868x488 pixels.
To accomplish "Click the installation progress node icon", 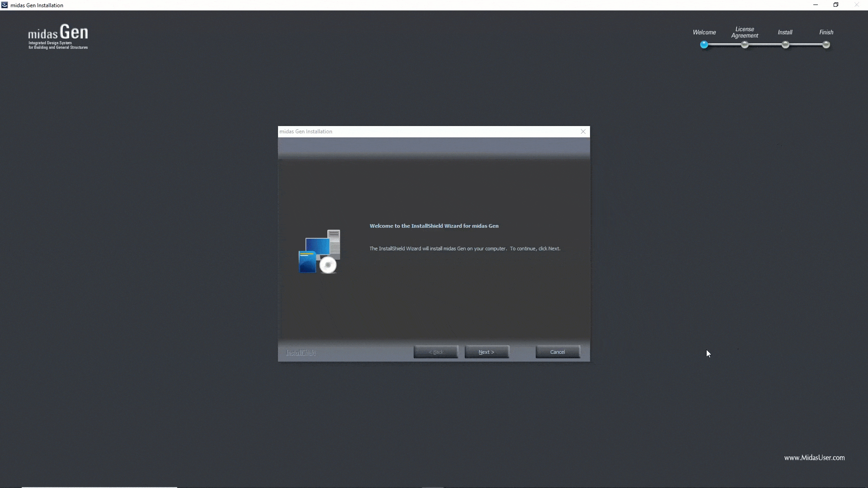I will tap(785, 45).
